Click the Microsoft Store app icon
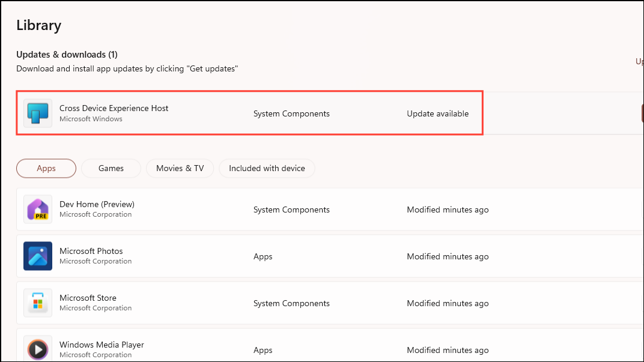The image size is (644, 362). click(x=38, y=303)
